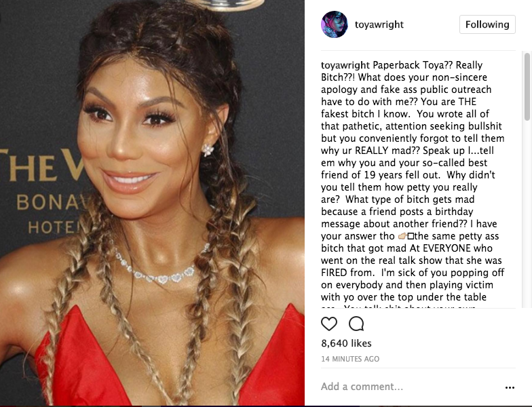Click the flower earring in the photo
This screenshot has width=532, height=407.
pos(208,149)
